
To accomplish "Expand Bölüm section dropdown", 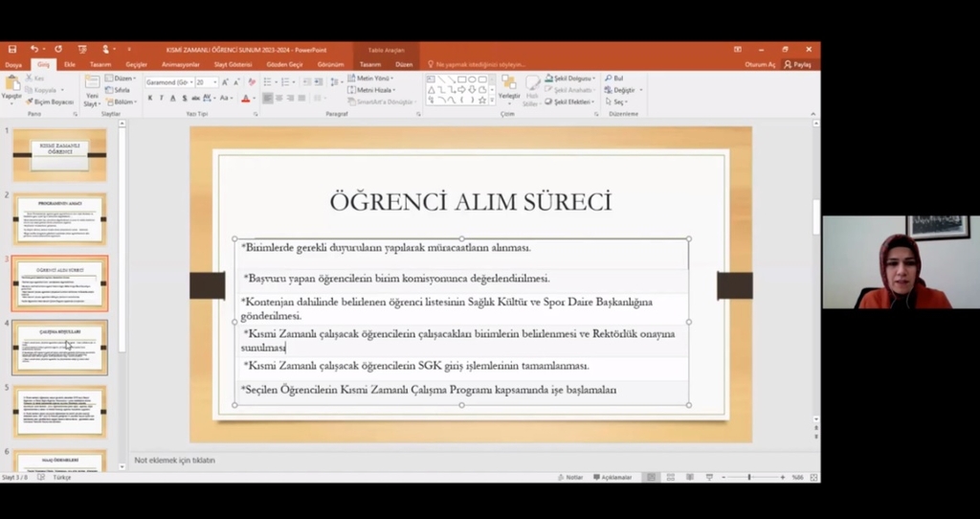I will (121, 102).
